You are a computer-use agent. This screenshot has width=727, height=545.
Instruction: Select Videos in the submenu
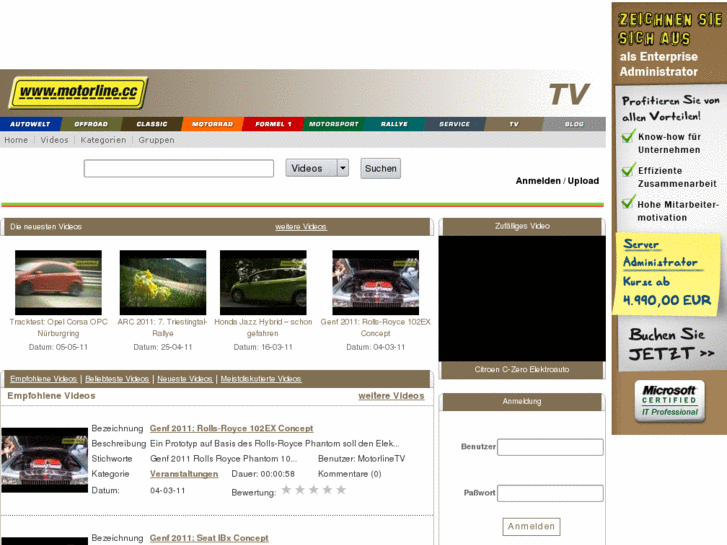point(54,140)
